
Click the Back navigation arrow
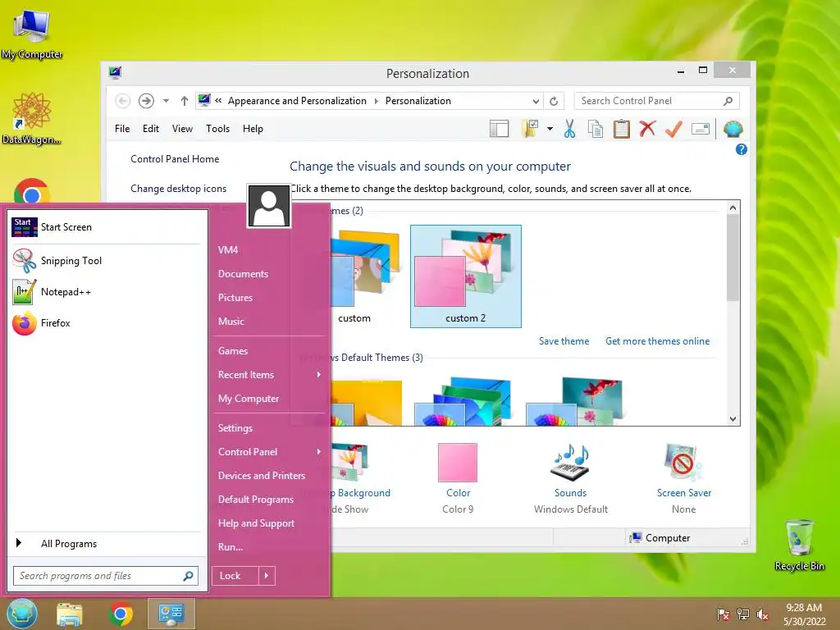point(123,101)
